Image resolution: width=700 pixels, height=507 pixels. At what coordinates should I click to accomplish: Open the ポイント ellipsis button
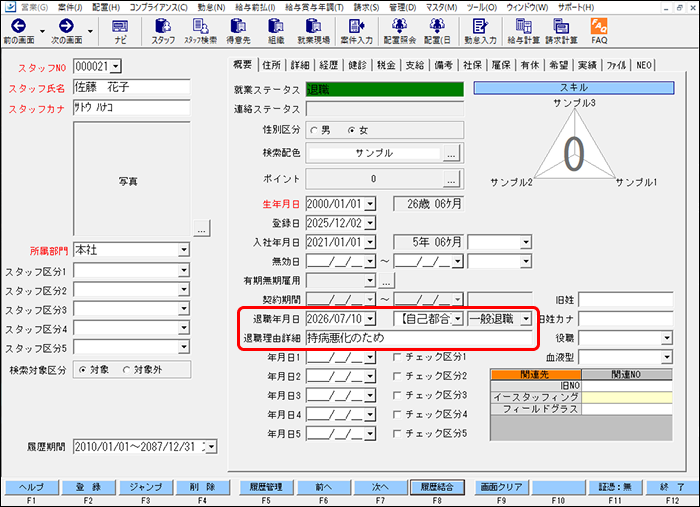451,179
